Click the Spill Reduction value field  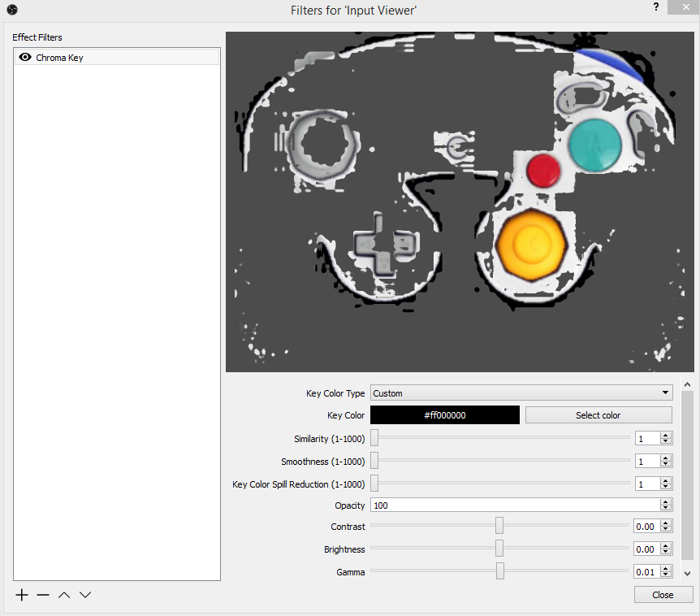(647, 484)
